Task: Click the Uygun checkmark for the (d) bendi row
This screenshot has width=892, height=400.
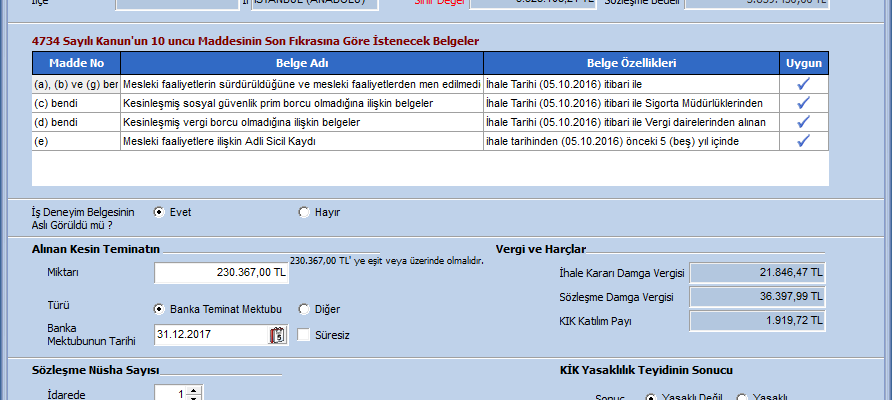Action: [803, 122]
